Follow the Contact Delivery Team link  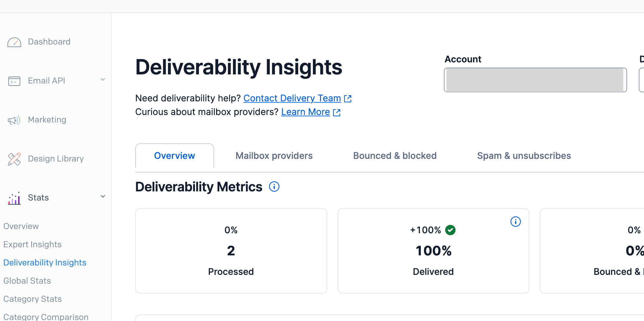[292, 98]
